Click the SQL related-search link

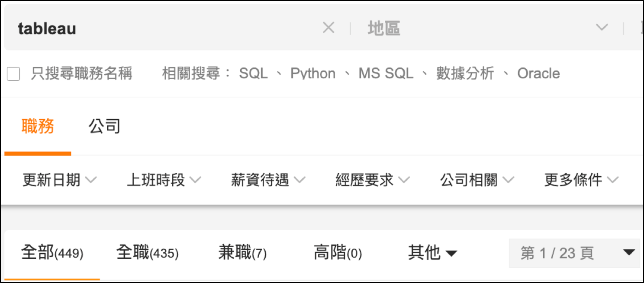[253, 73]
